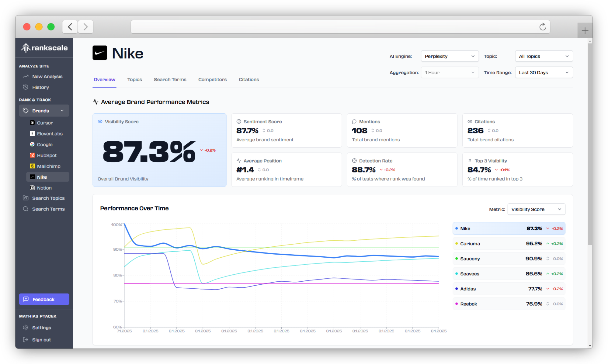This screenshot has width=608, height=364.
Task: Click Sign out at the bottom
Action: pyautogui.click(x=41, y=339)
